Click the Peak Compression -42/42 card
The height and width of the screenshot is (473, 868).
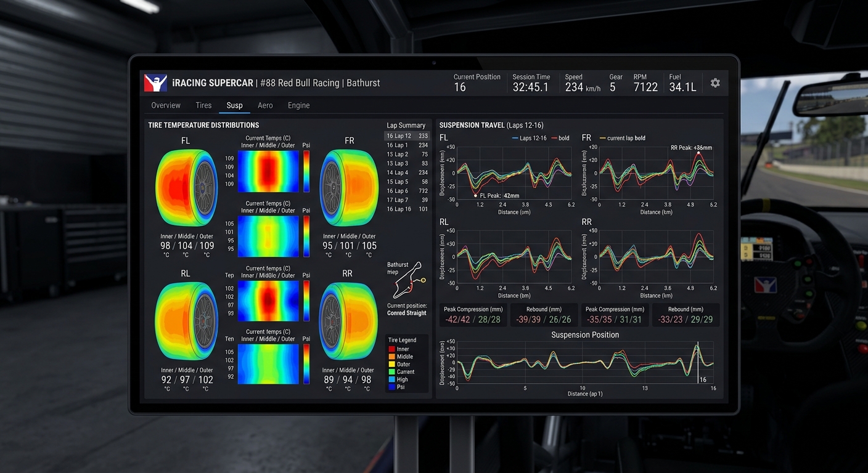click(473, 315)
